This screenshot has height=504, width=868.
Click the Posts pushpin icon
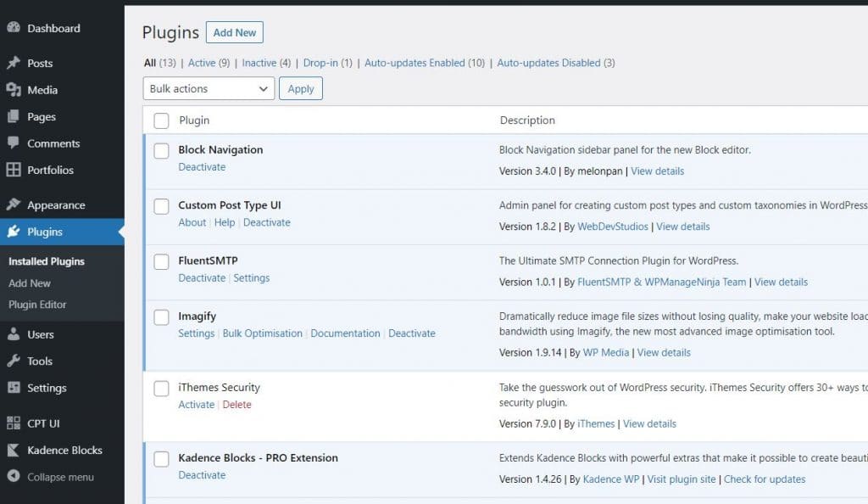pos(14,63)
